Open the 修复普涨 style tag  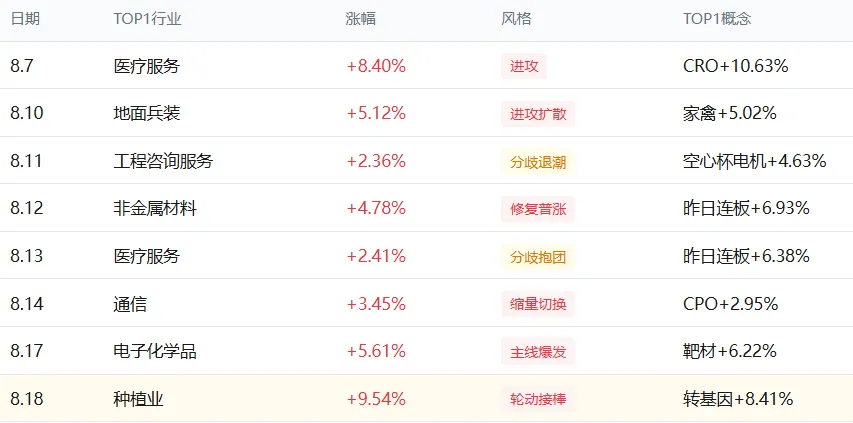tap(538, 209)
